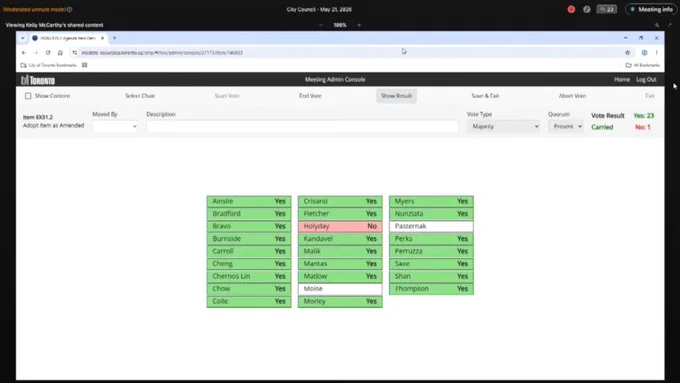The image size is (680, 383).
Task: Open the browser home page icon
Action: coord(60,52)
